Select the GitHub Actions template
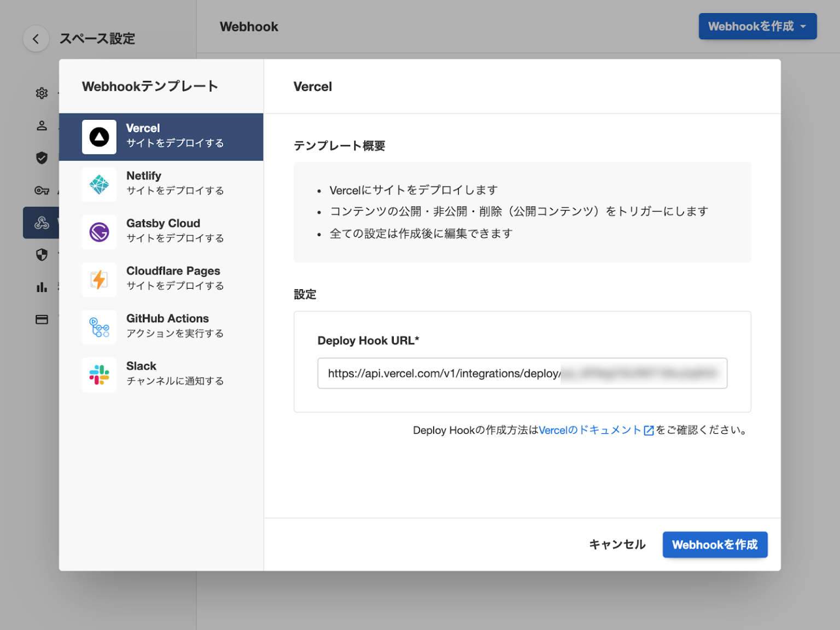This screenshot has height=630, width=840. 161,327
